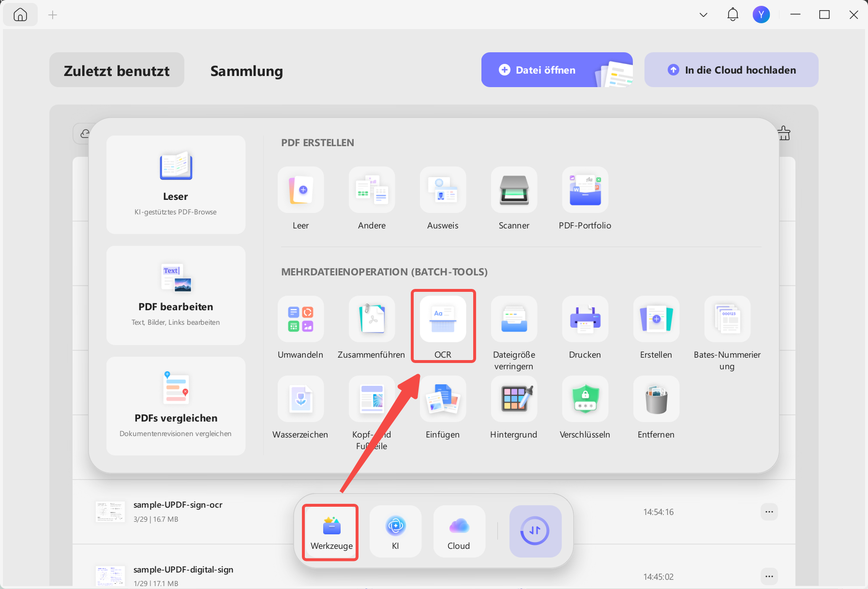
Task: Open the Leer blank PDF creator
Action: 300,190
